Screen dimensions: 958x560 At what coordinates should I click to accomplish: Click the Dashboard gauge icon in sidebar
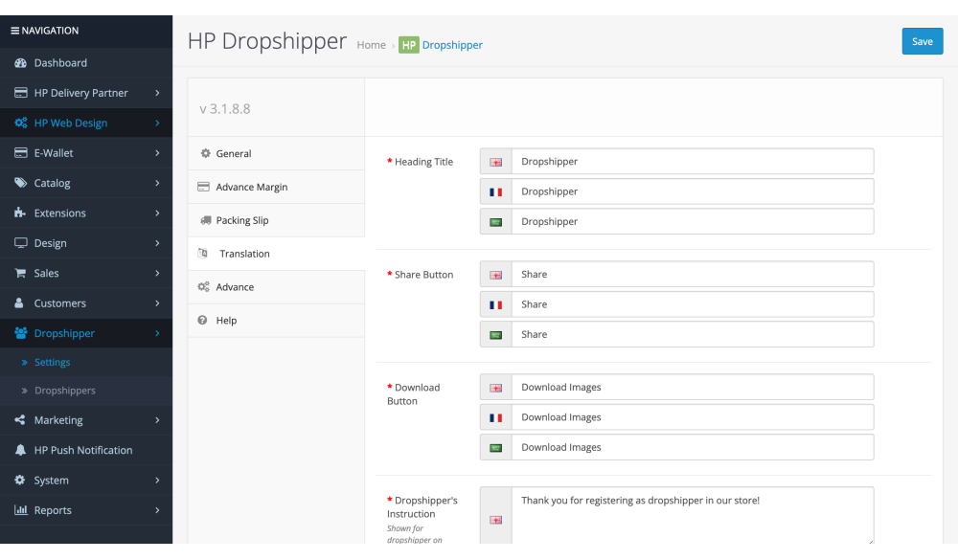point(20,63)
